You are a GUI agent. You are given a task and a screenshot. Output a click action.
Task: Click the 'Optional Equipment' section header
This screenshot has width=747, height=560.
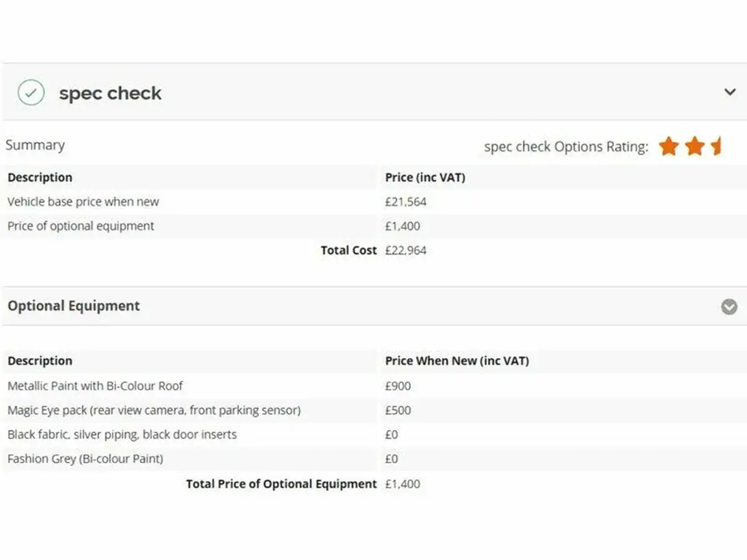374,306
